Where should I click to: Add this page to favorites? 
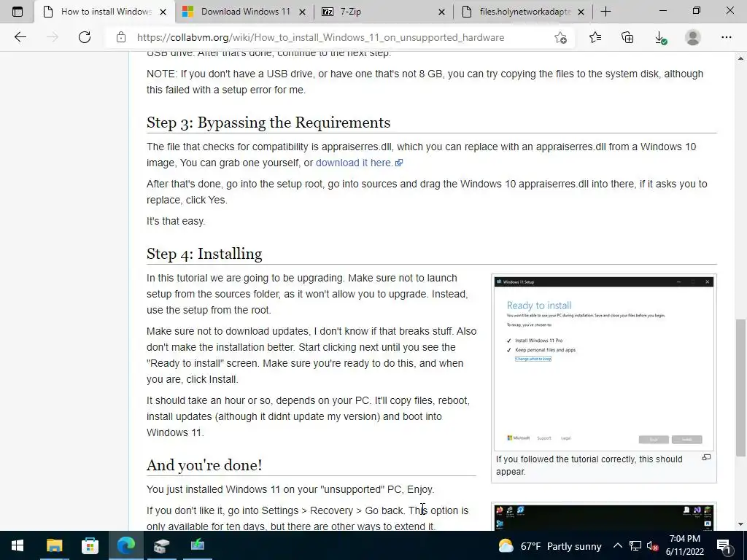[561, 37]
